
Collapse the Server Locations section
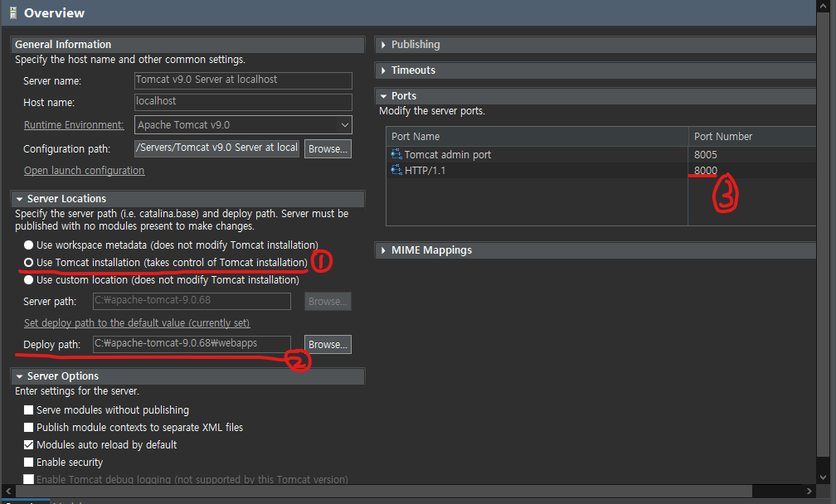(20, 199)
